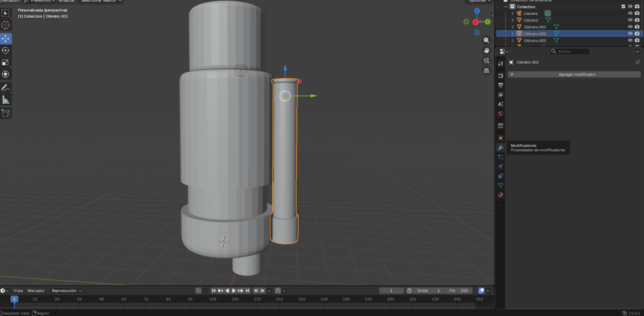The image size is (644, 316).
Task: Open the Modifiers wrench properties tab
Action: (501, 147)
